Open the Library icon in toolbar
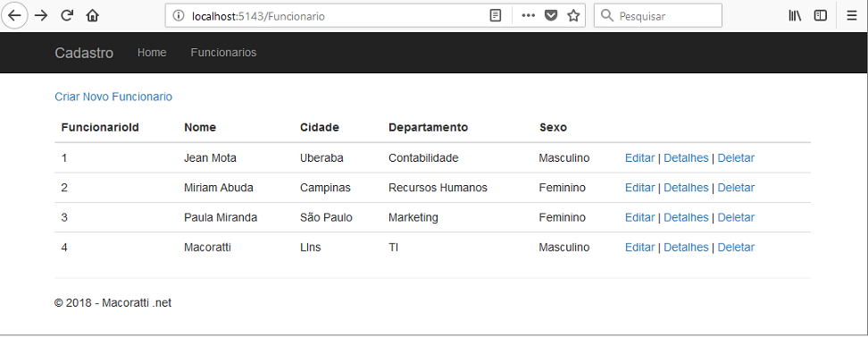The image size is (868, 338). click(x=795, y=15)
